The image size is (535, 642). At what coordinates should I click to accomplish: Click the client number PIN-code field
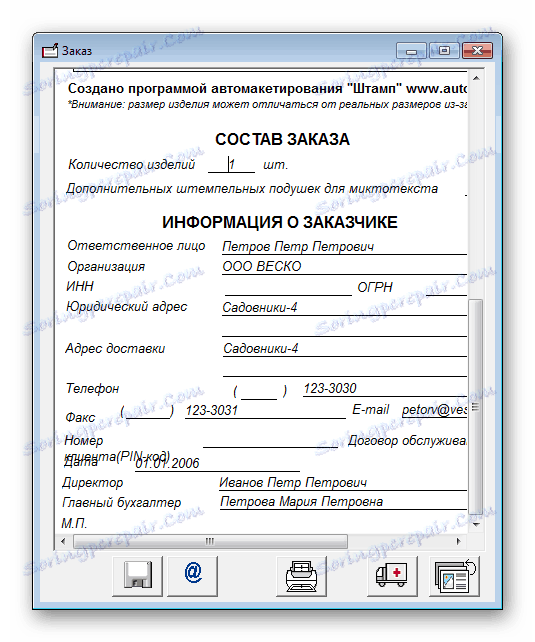pos(270,440)
